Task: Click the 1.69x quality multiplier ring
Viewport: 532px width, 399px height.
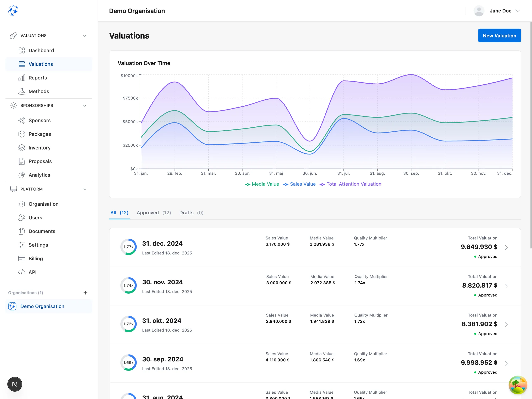Action: click(x=128, y=362)
